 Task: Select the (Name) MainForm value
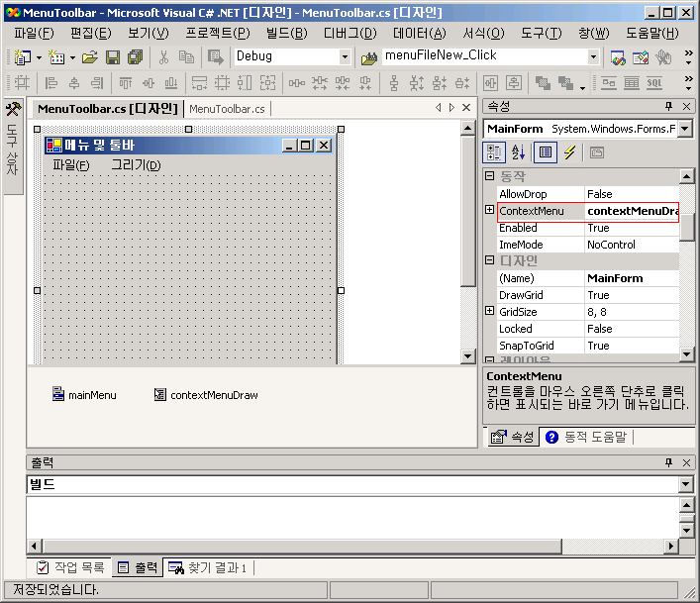click(632, 278)
